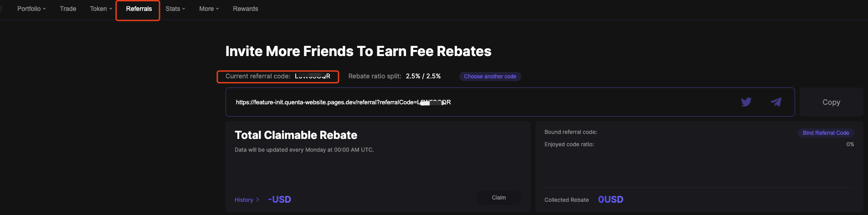This screenshot has height=215, width=868.
Task: Click the rebate ratio split value
Action: click(423, 76)
